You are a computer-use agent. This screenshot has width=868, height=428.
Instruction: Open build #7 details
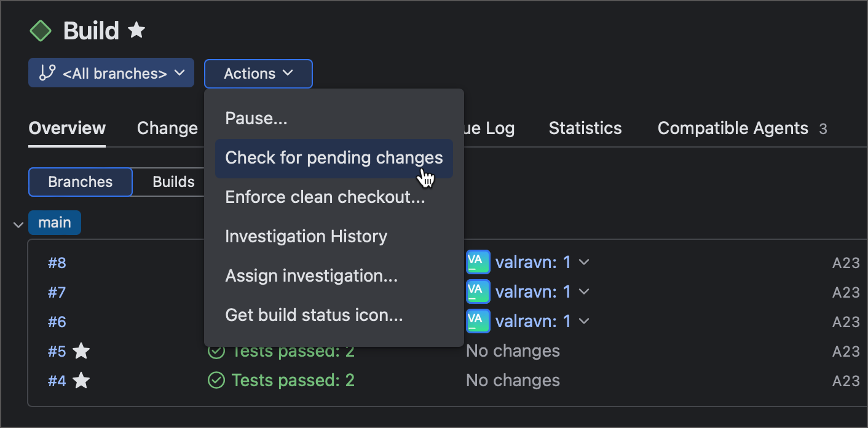point(57,291)
